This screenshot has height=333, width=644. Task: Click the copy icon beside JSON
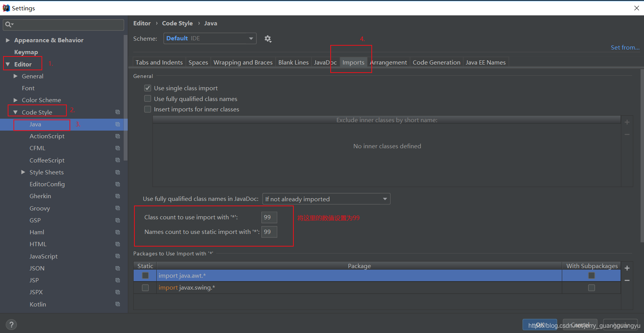tap(118, 268)
